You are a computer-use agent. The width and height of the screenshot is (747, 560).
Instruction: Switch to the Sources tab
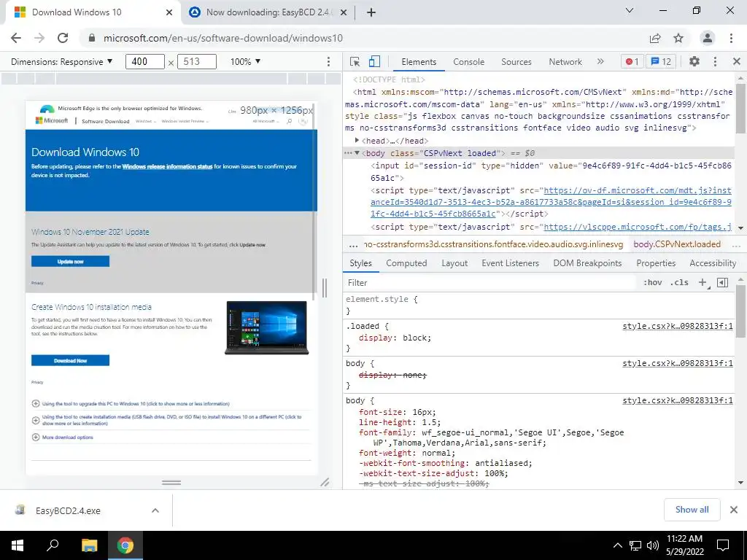tap(516, 62)
